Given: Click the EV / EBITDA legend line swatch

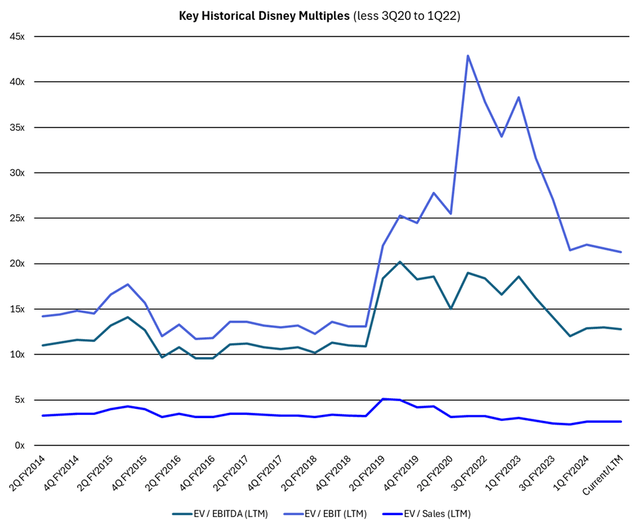Looking at the screenshot, I should (182, 514).
